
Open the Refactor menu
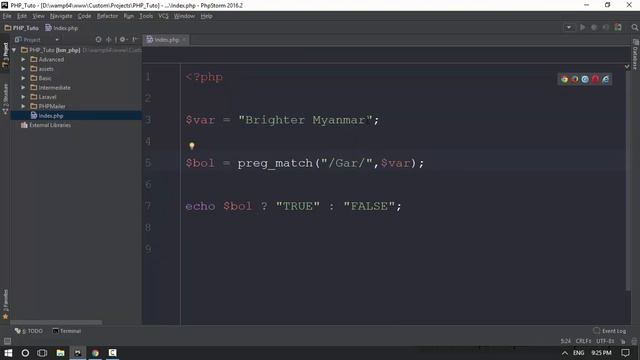point(107,16)
